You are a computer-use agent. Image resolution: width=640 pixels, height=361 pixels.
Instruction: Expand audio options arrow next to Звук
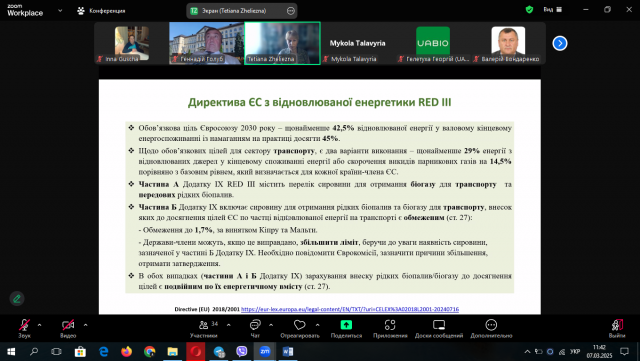(40, 325)
